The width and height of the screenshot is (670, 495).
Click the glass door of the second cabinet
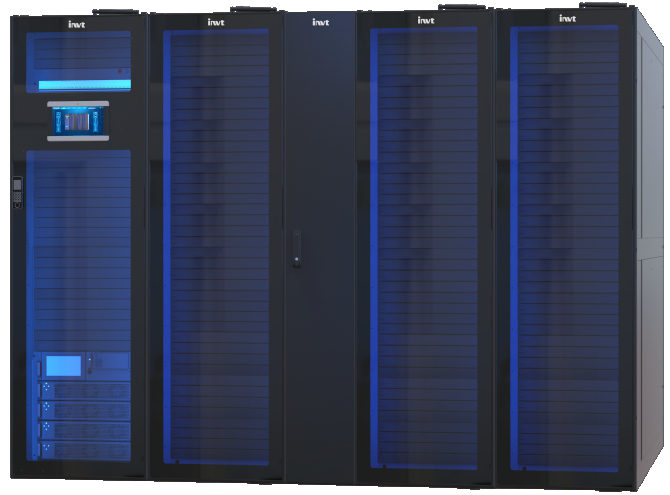coord(216,250)
